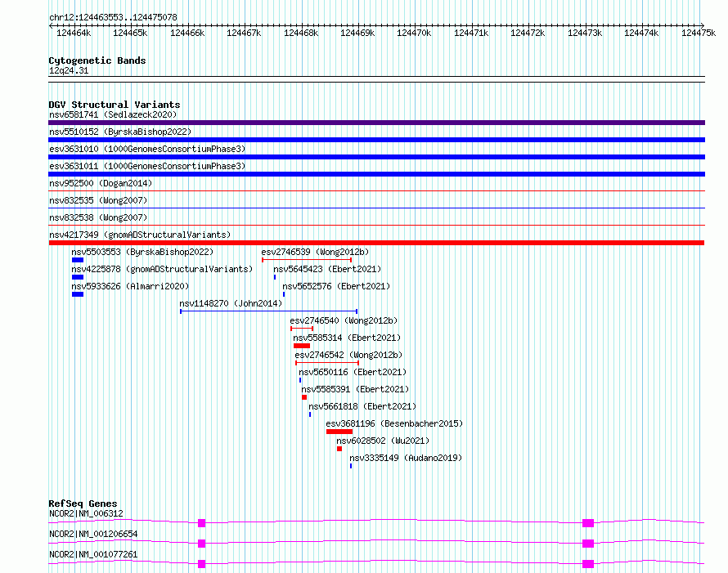728x573 pixels.
Task: Open the NCOR2|NM_001206654 gene label
Action: click(x=93, y=534)
